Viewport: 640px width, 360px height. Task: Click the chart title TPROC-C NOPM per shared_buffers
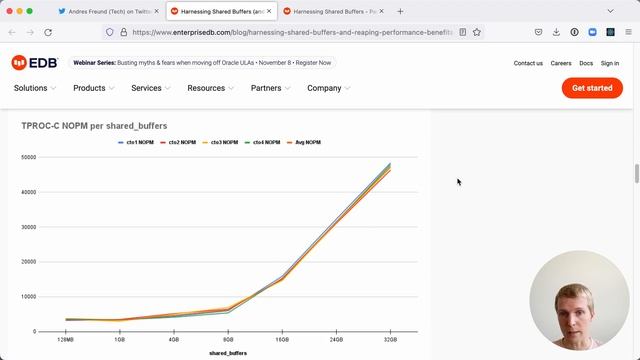coord(94,126)
